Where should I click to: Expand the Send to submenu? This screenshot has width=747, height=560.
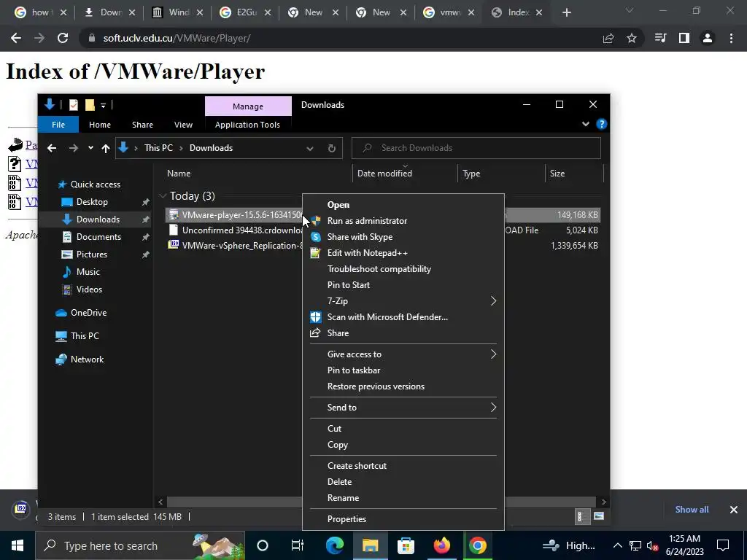(x=493, y=407)
